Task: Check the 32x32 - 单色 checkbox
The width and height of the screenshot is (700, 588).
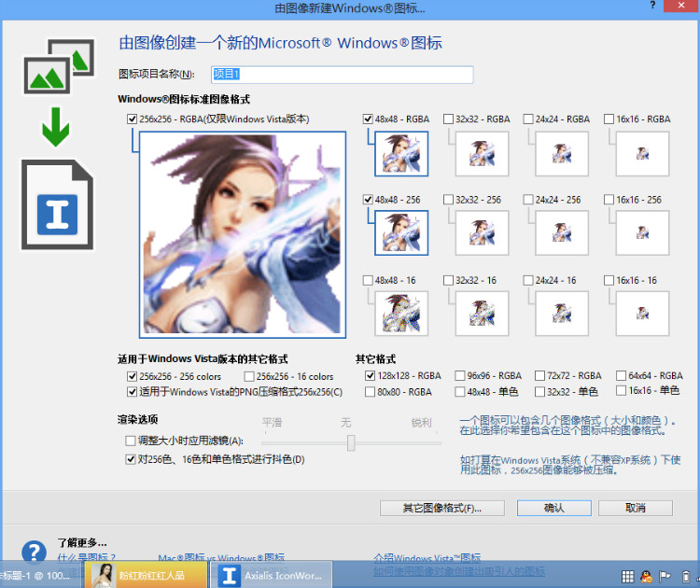Action: (539, 392)
